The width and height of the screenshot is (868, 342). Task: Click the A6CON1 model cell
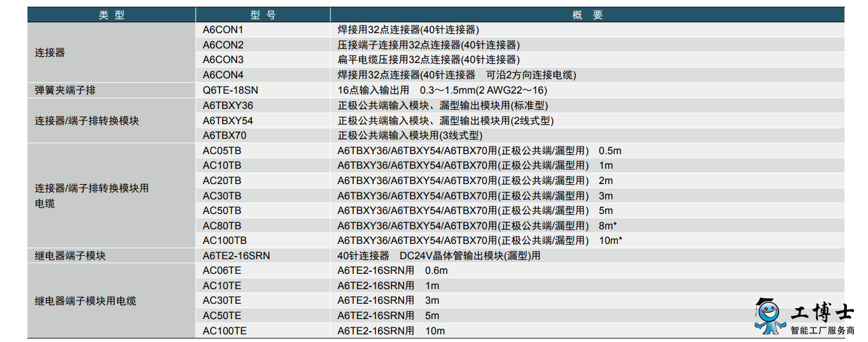[x=263, y=30]
